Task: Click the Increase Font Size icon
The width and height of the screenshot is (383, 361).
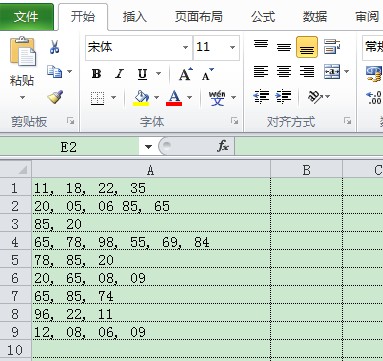Action: [x=185, y=74]
